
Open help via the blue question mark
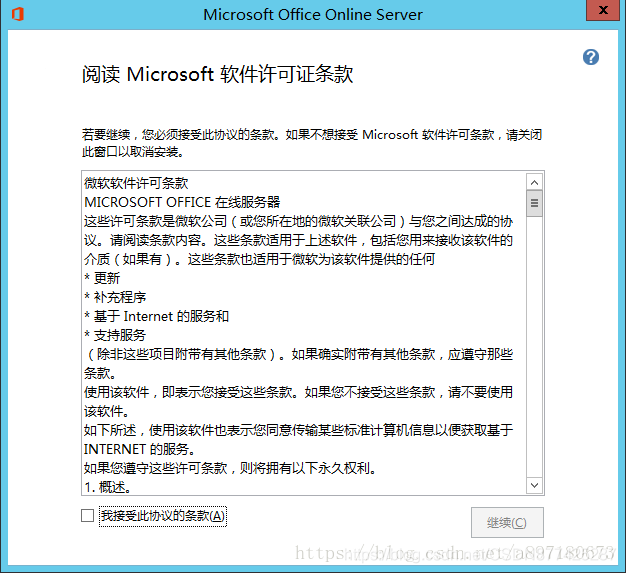click(x=590, y=57)
